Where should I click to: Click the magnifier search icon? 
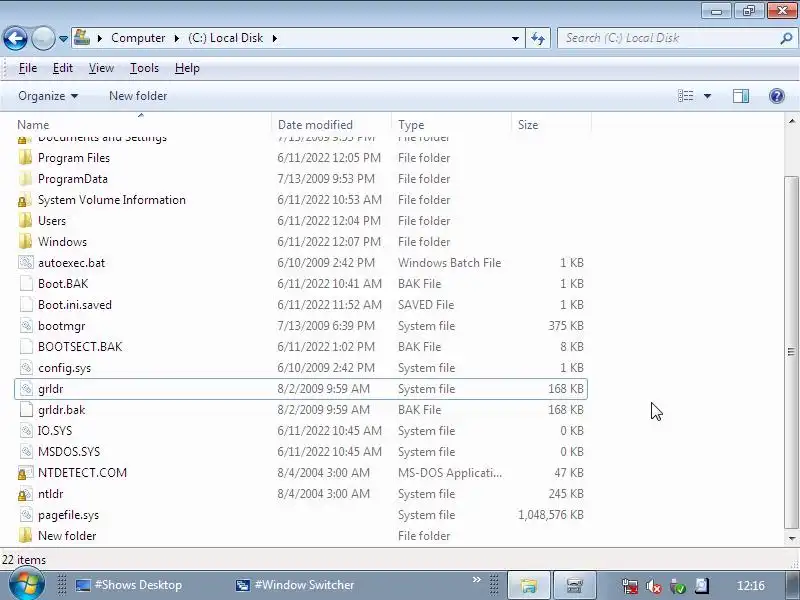(786, 38)
